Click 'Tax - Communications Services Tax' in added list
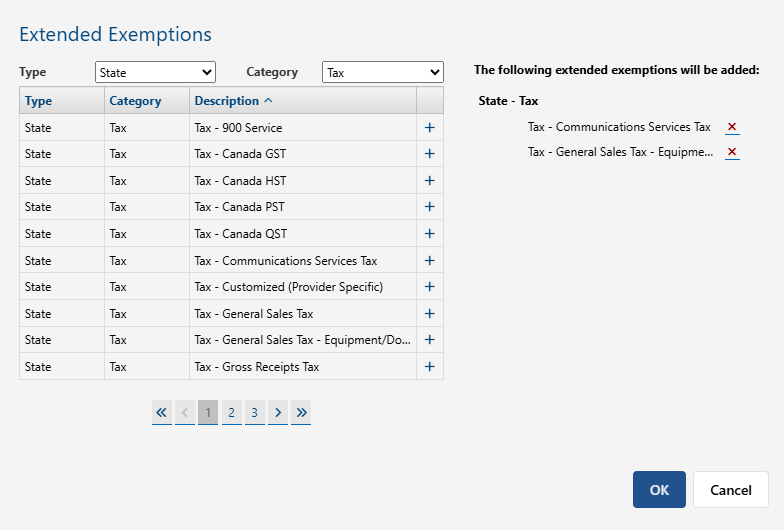This screenshot has height=530, width=784. pyautogui.click(x=619, y=127)
